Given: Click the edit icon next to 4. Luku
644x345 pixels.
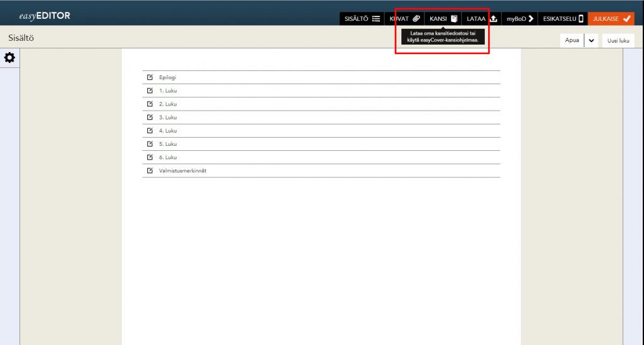Looking at the screenshot, I should [x=150, y=131].
